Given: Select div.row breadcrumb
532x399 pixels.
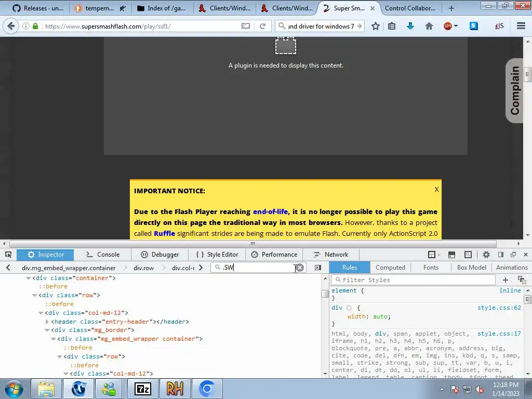Looking at the screenshot, I should 143,268.
